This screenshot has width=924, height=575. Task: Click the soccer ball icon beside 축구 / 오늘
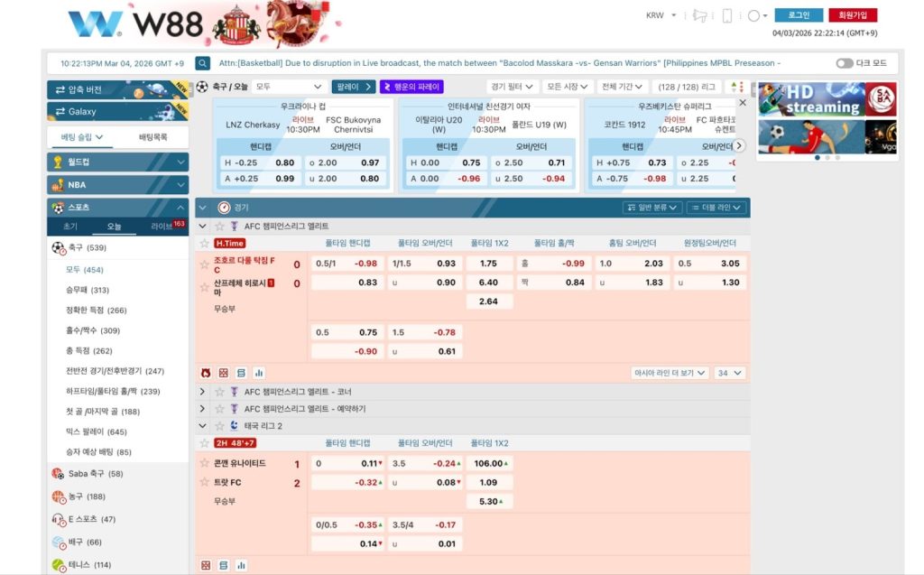[x=202, y=87]
